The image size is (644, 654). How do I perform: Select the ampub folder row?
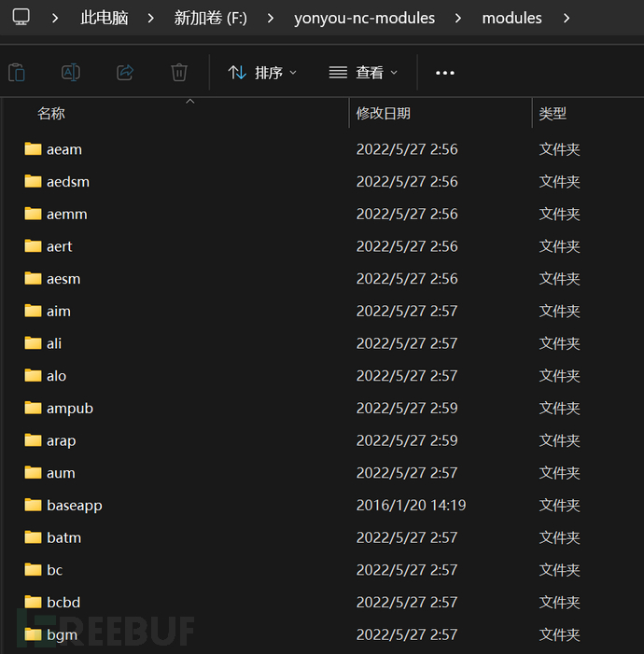click(70, 409)
